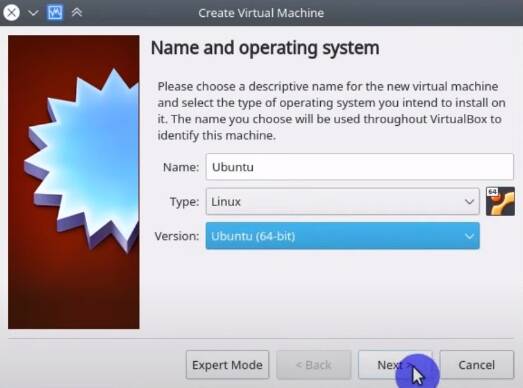Click the 'Create Virtual Machine' title text

tap(261, 13)
